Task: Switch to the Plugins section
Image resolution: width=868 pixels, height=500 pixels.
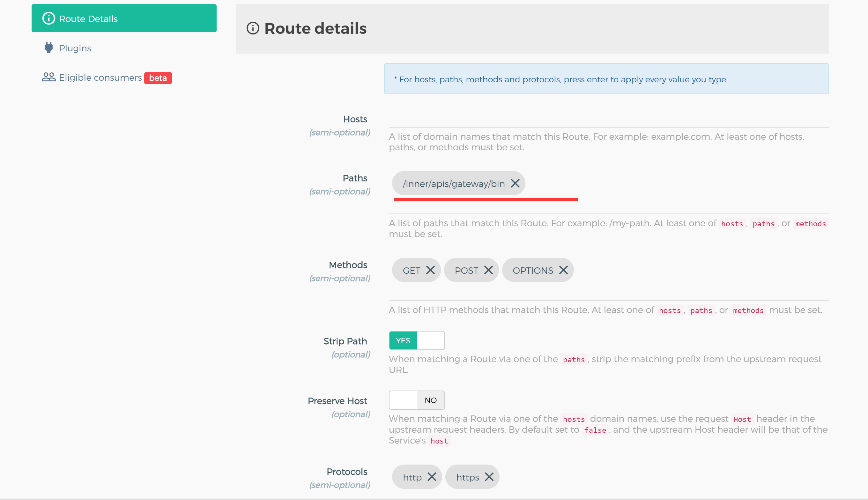Action: [x=75, y=48]
